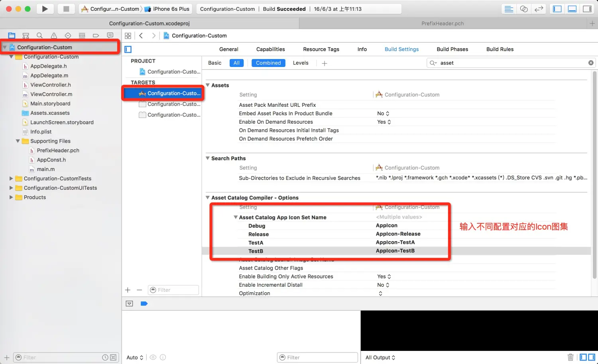Collapse the Supporting Files group
This screenshot has height=364, width=598.
[18, 141]
